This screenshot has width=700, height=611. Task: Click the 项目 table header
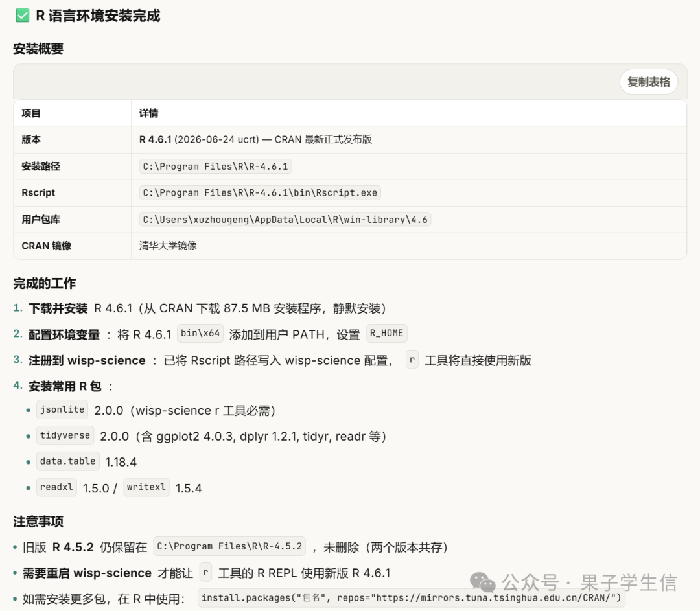(x=31, y=113)
